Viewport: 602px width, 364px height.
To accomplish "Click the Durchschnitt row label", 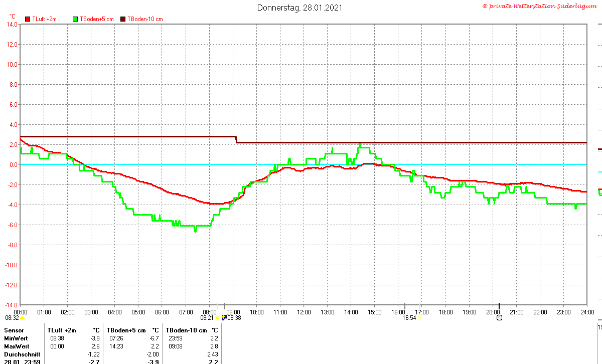I will pyautogui.click(x=22, y=354).
